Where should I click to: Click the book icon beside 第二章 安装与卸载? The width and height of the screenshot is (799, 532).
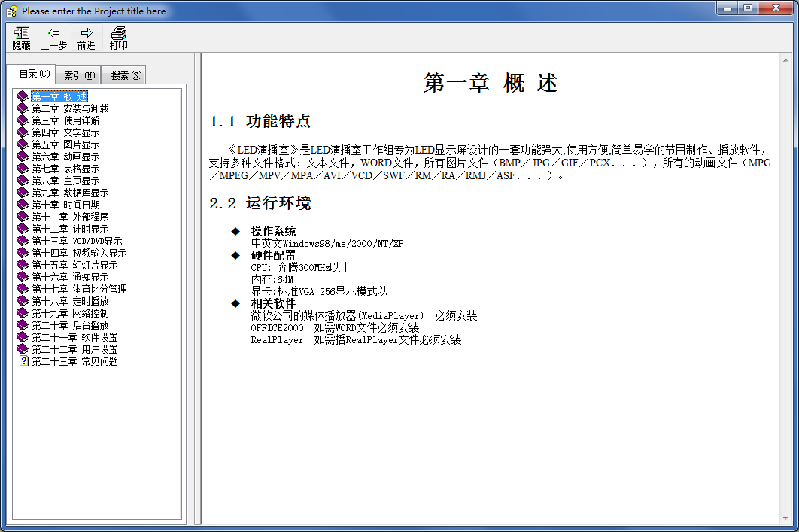click(23, 108)
